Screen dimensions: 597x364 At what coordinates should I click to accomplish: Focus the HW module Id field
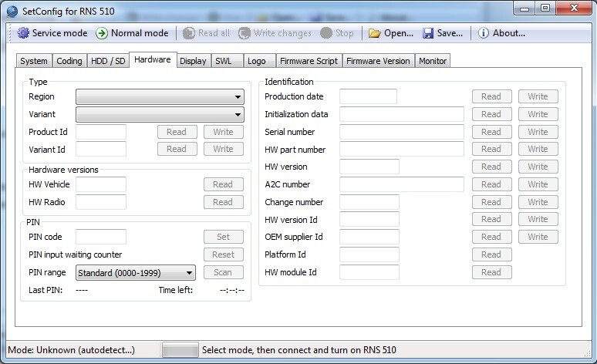click(369, 272)
